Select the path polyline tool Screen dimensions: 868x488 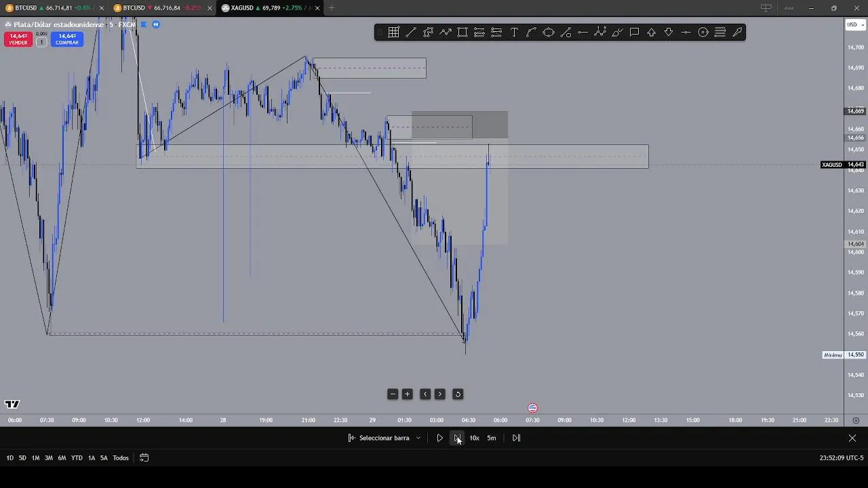[x=446, y=32]
